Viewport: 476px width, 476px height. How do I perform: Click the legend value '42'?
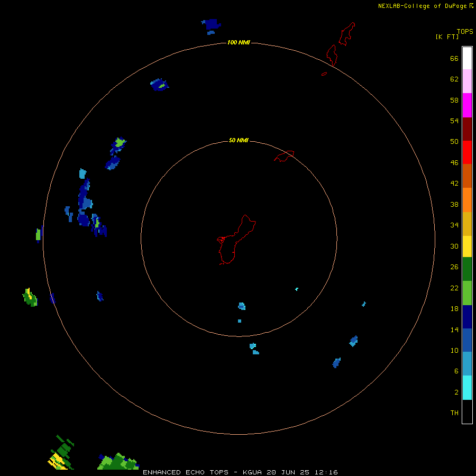click(454, 183)
